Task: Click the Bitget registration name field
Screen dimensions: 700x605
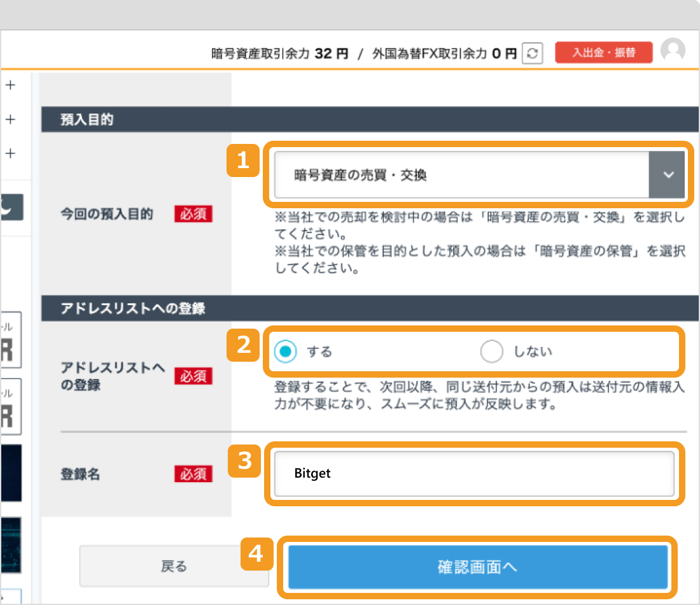Action: click(474, 474)
